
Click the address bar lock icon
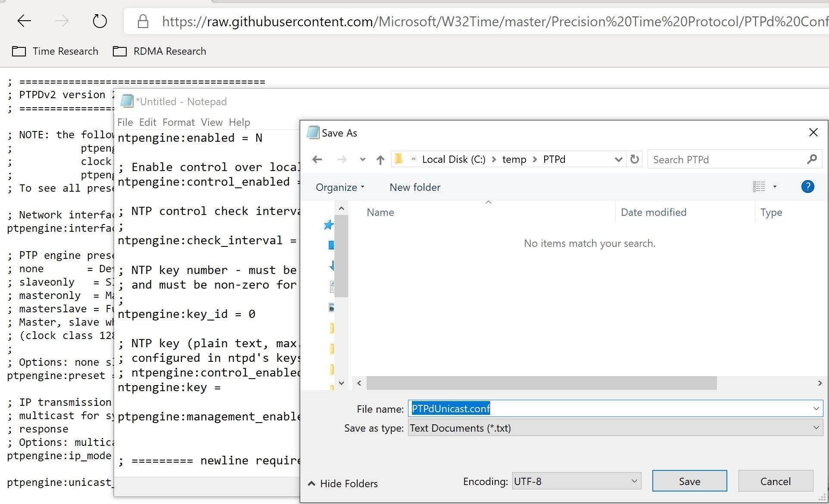pos(143,22)
